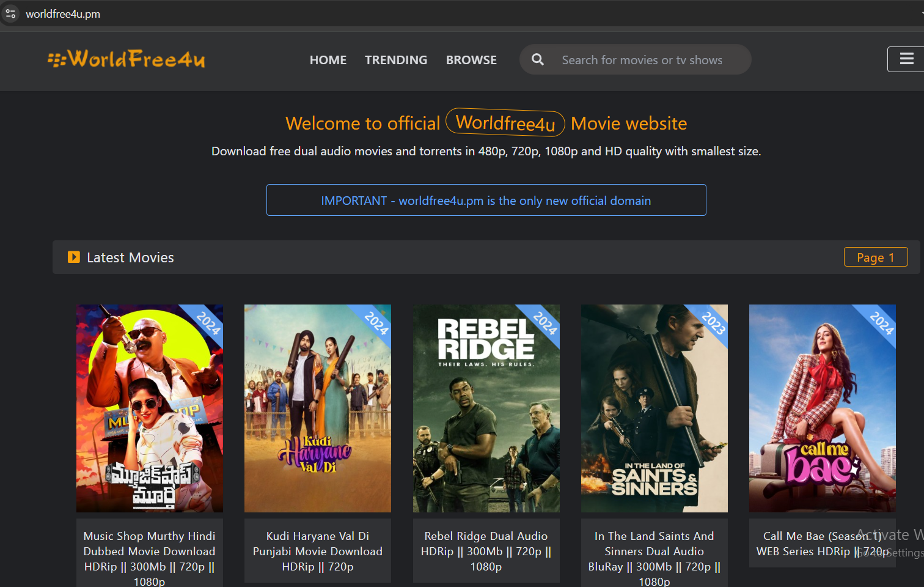The width and height of the screenshot is (924, 587).
Task: Click the IMPORTANT official domain notice link
Action: tap(486, 200)
